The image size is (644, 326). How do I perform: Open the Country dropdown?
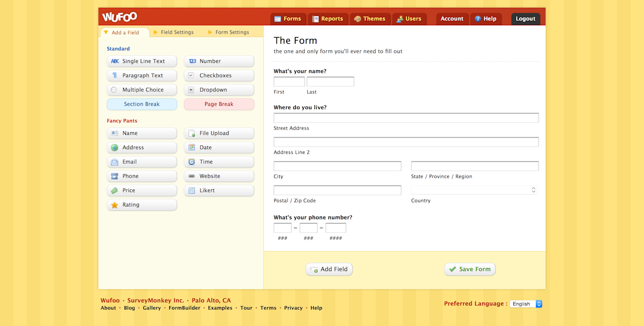(x=474, y=190)
